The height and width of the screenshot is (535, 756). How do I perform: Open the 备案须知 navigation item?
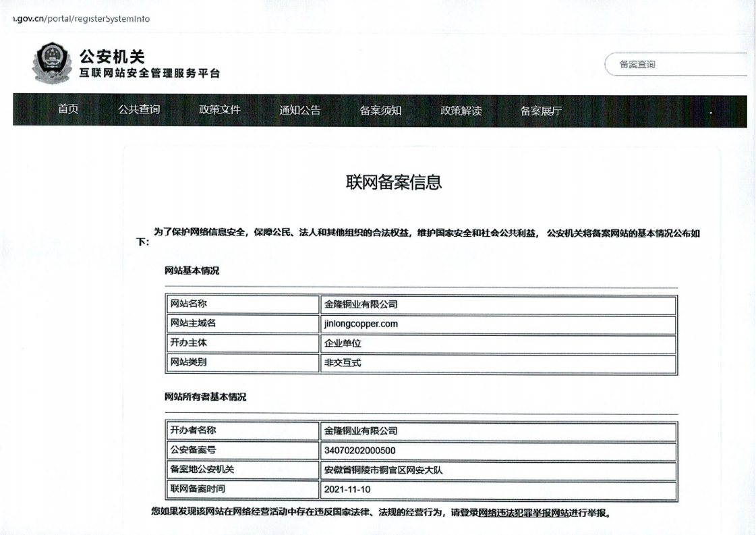[380, 111]
